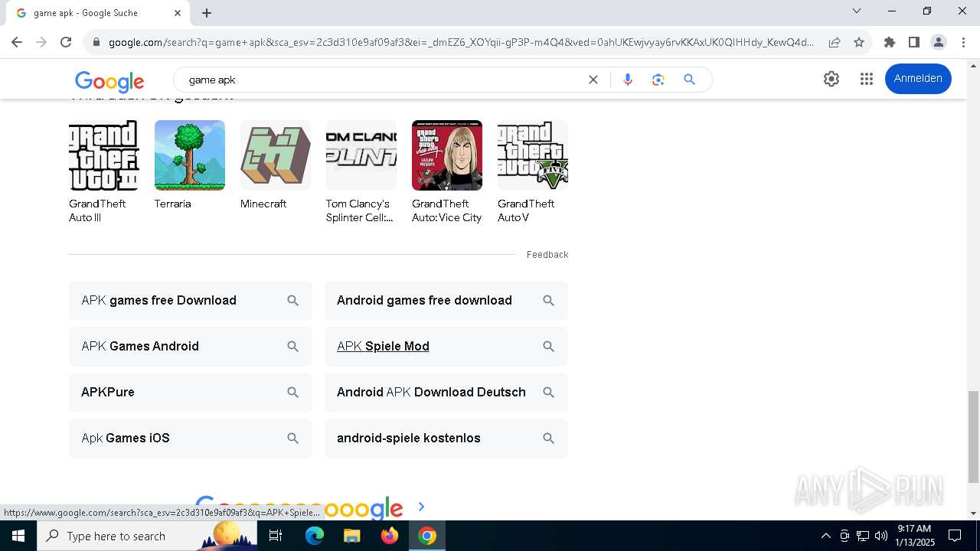Open the Chrome three-dot menu
The height and width of the screenshot is (551, 980).
tap(963, 42)
